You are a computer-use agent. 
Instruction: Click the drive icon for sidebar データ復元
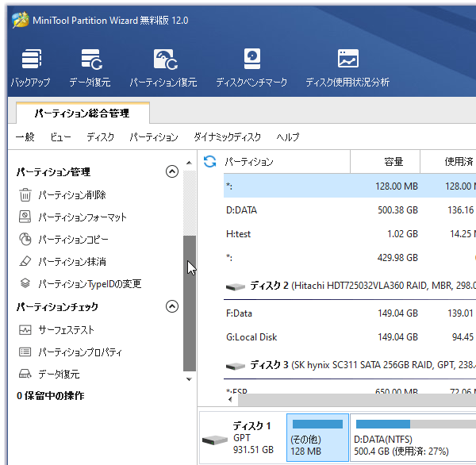(x=25, y=374)
